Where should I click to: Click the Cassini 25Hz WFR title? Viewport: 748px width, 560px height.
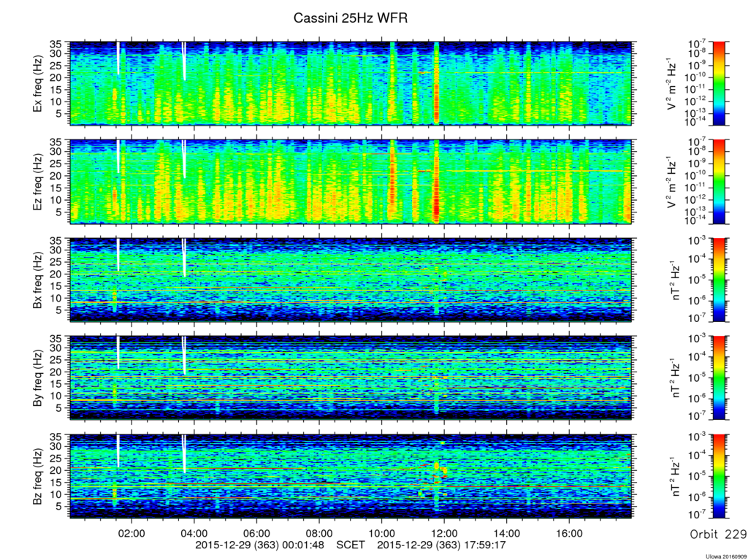[350, 18]
